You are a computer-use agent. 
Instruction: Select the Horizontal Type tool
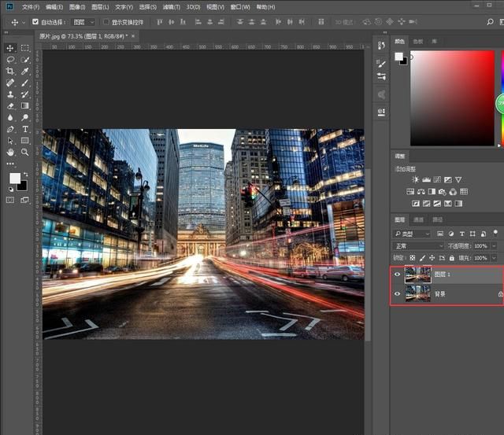(24, 129)
